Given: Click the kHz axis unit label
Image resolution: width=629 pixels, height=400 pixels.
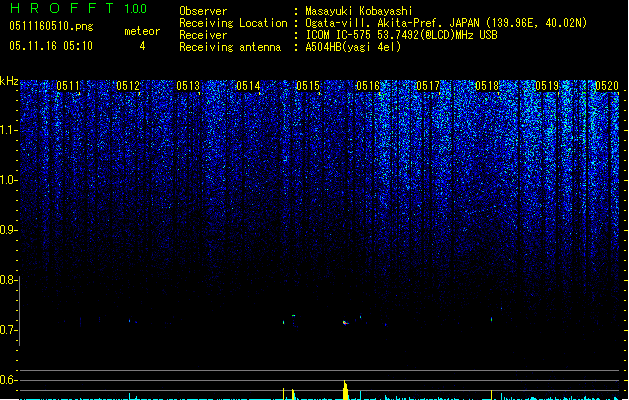Looking at the screenshot, I should 9,81.
